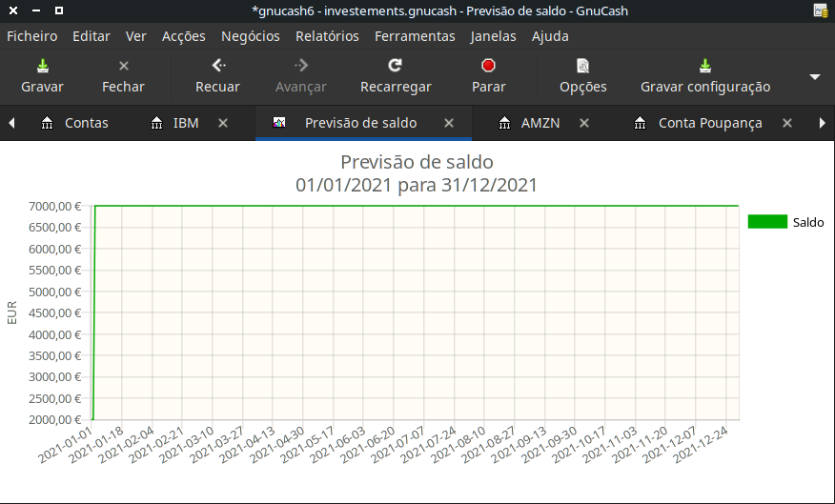The height and width of the screenshot is (504, 835).
Task: Click the Previsão de saldo tab chart icon
Action: tap(279, 123)
